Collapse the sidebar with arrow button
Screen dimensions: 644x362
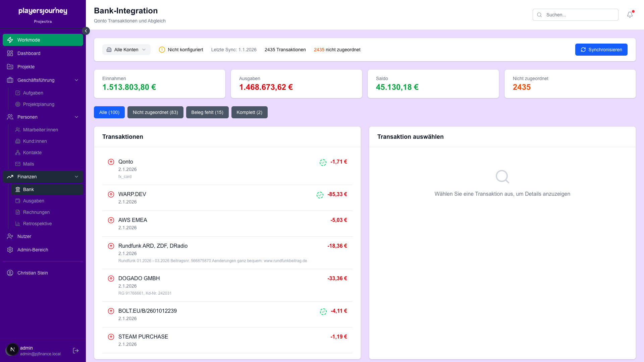pyautogui.click(x=86, y=31)
